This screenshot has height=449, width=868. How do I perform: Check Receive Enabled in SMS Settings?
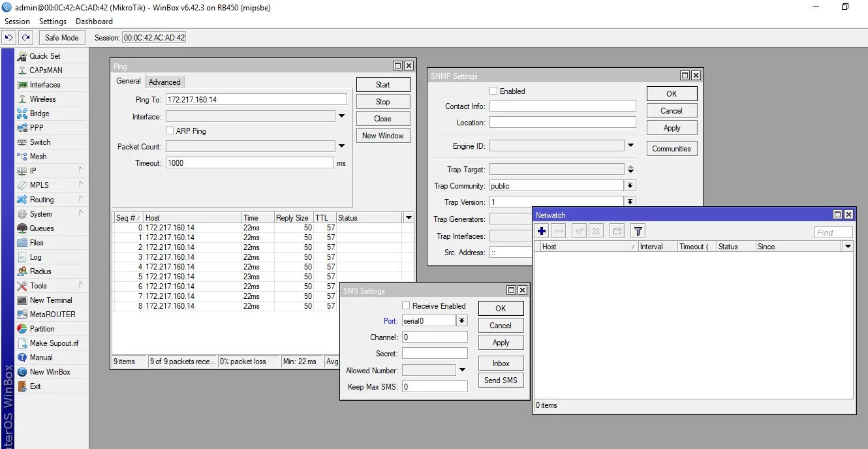tap(406, 306)
